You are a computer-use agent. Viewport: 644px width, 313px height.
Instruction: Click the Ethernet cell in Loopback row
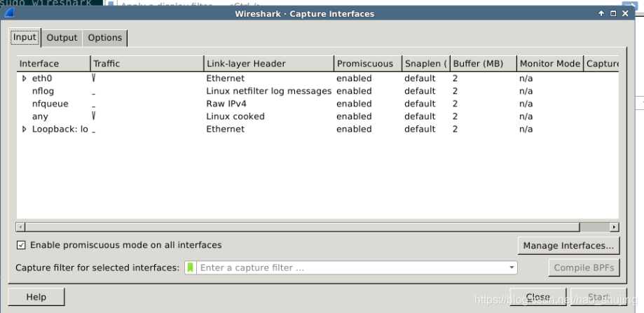click(225, 130)
